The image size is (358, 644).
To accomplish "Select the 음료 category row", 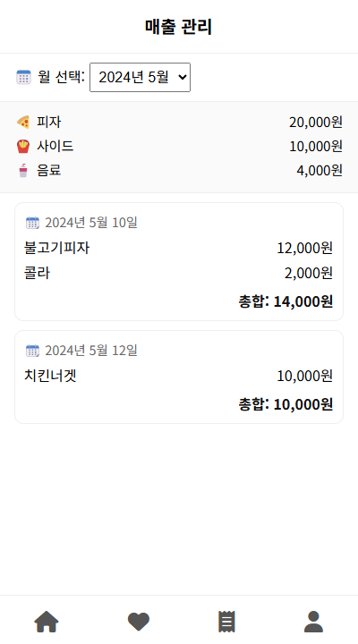I will 179,171.
